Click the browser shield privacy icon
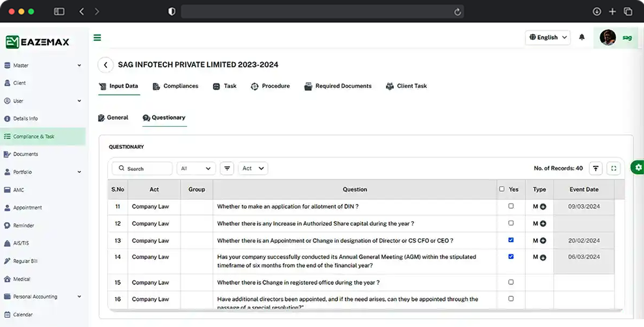 (172, 12)
